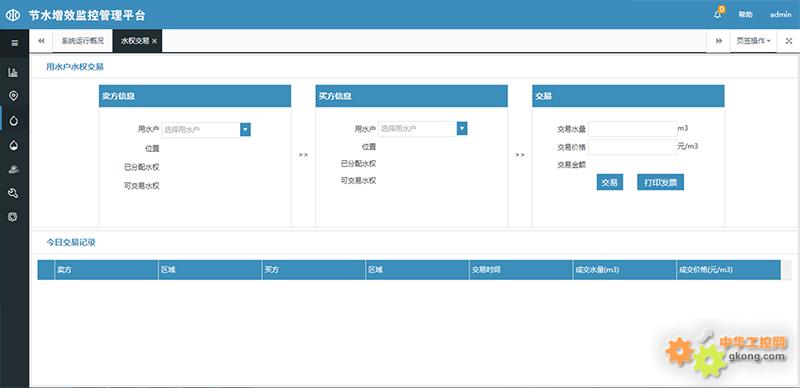Toggle fullscreen expand icon
Viewport: 800px width, 388px height.
coord(788,41)
